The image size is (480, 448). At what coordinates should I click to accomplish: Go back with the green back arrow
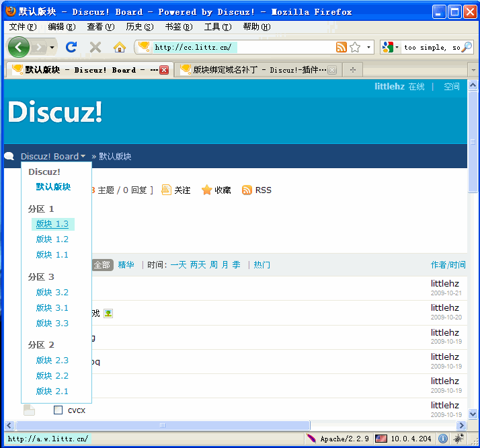click(x=18, y=47)
